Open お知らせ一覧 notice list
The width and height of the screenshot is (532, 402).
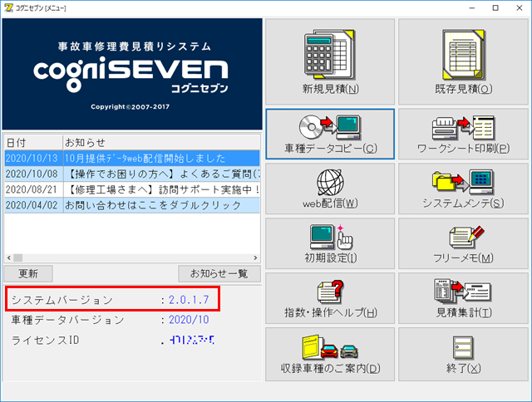(219, 273)
